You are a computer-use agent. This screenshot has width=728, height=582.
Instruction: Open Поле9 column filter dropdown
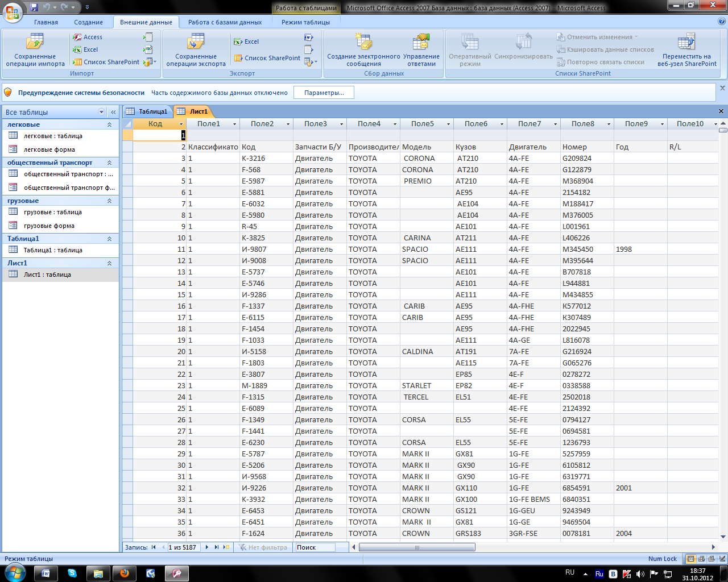coord(662,124)
